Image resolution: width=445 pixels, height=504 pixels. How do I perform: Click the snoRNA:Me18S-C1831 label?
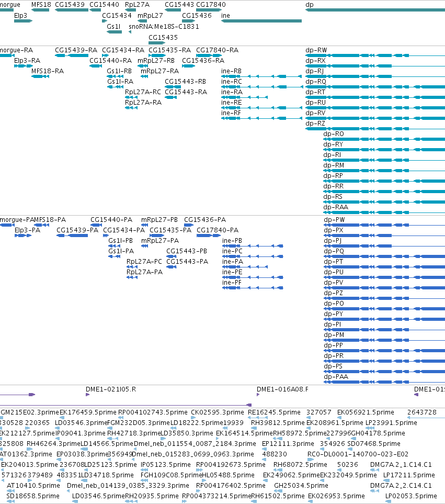point(164,26)
